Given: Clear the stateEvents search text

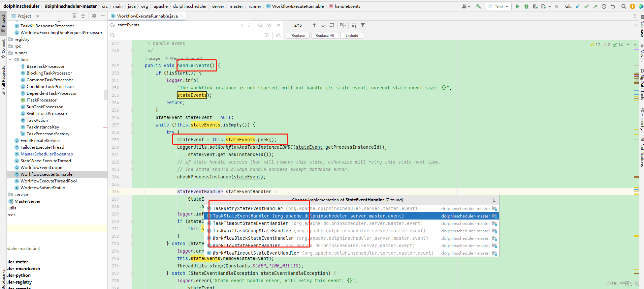Looking at the screenshot, I should click(242, 25).
